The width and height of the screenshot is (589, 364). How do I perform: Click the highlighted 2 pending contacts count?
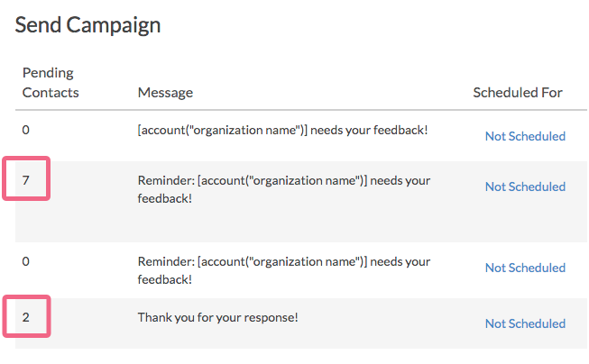pyautogui.click(x=25, y=317)
